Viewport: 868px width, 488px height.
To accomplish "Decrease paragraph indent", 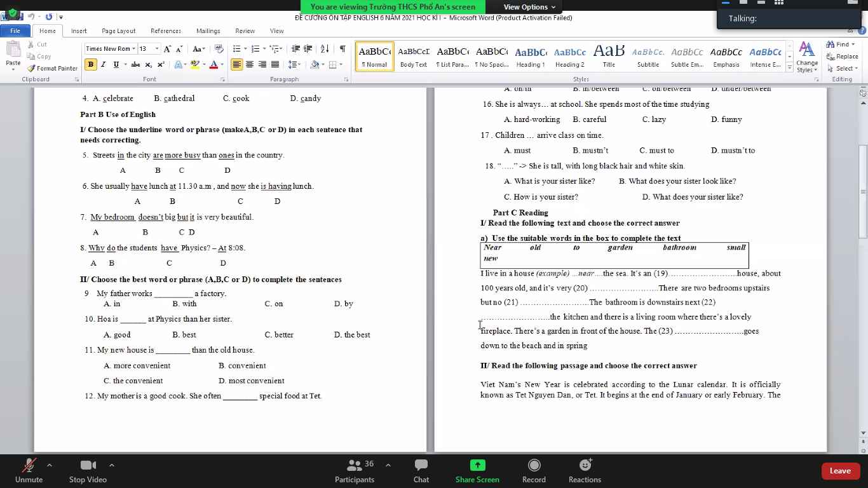I will point(295,49).
